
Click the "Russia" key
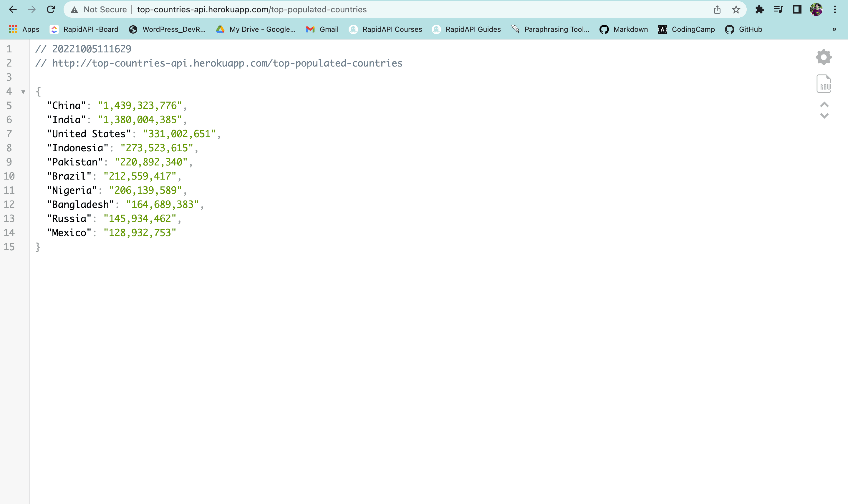click(x=69, y=219)
